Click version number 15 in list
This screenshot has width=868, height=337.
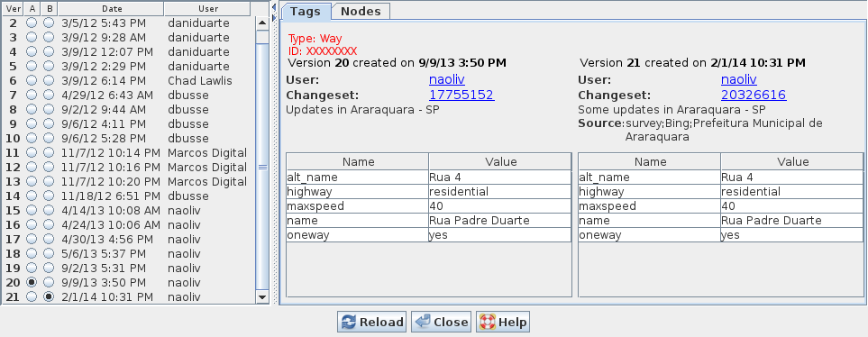(13, 210)
